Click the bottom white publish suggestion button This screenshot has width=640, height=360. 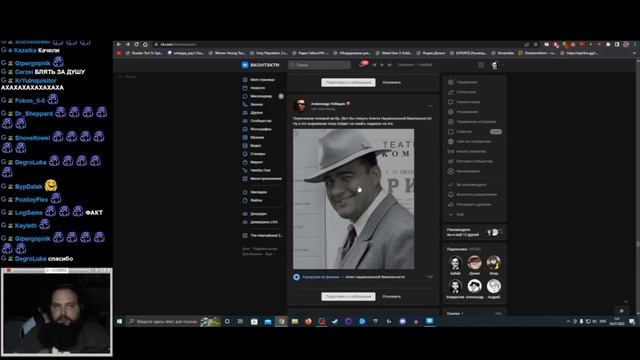pyautogui.click(x=348, y=296)
